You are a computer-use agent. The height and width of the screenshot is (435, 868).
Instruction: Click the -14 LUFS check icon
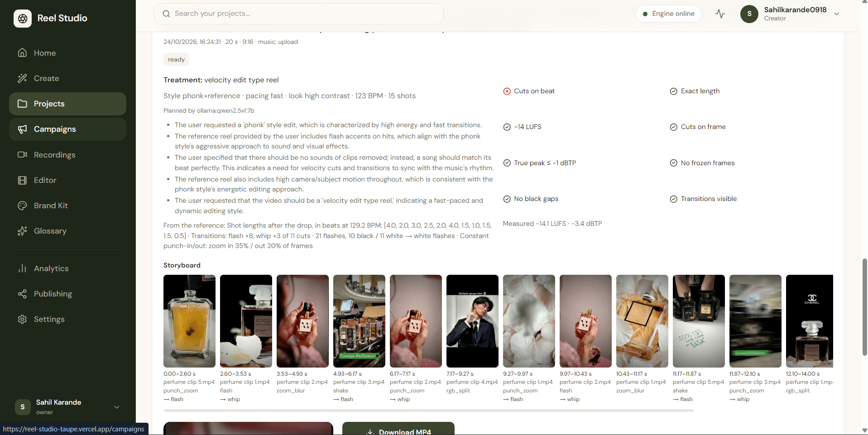click(x=507, y=127)
